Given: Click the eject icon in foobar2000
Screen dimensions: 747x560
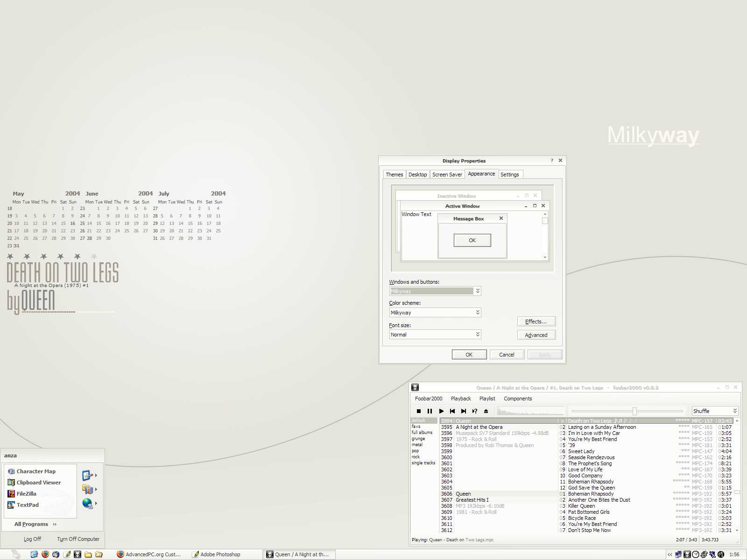Looking at the screenshot, I should (486, 411).
